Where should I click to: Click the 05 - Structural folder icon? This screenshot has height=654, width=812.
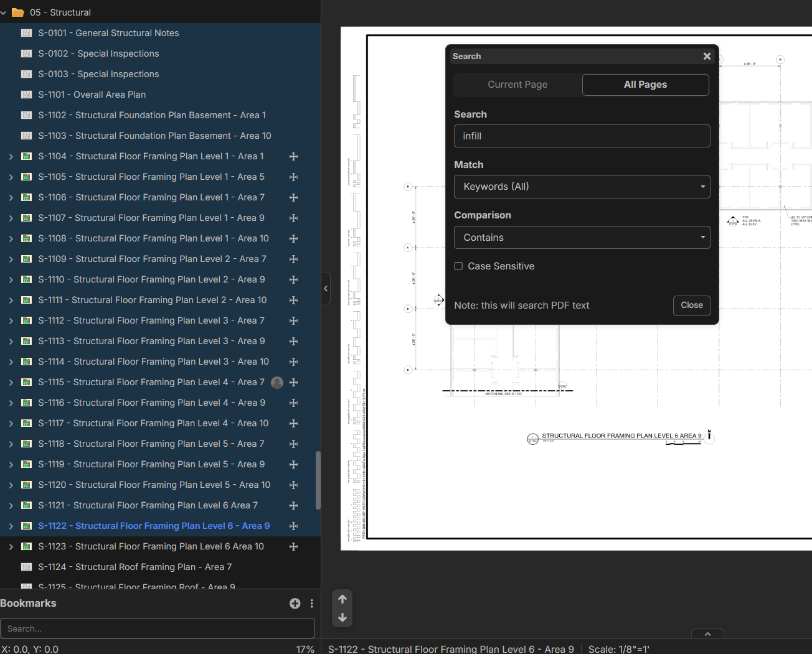(x=18, y=12)
